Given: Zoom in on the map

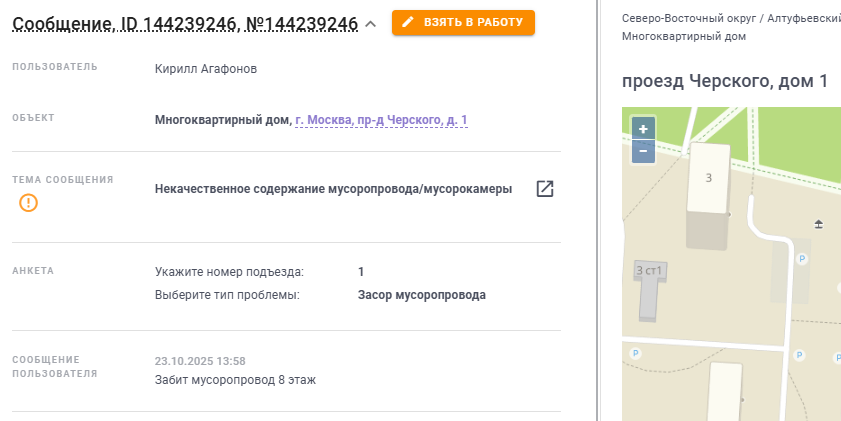Looking at the screenshot, I should (x=643, y=129).
